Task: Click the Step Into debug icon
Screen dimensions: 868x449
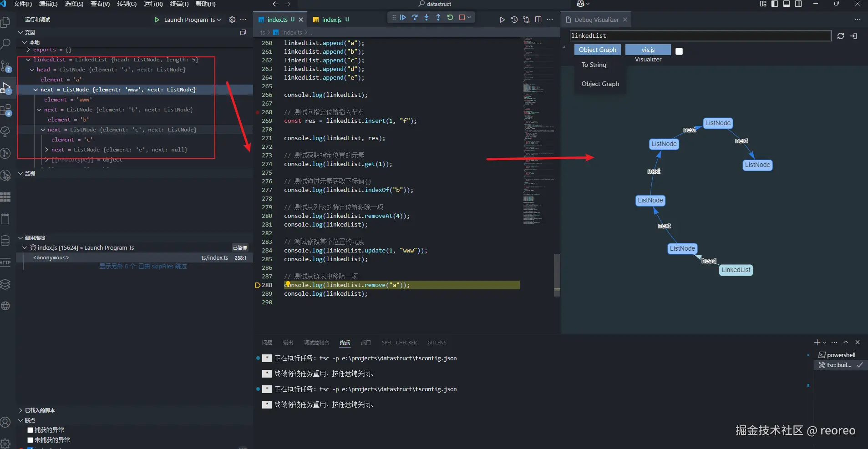Action: pyautogui.click(x=426, y=17)
